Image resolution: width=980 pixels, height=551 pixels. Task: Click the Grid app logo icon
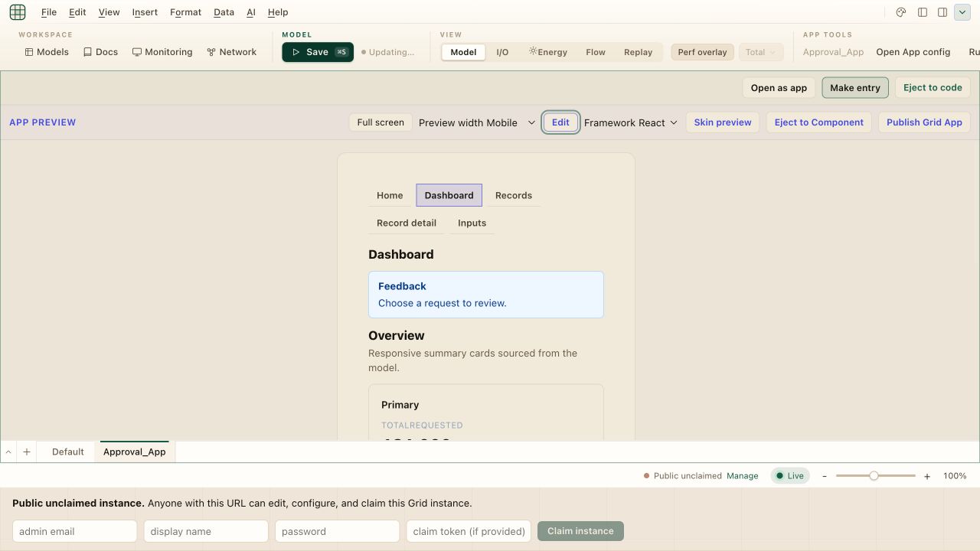[18, 12]
